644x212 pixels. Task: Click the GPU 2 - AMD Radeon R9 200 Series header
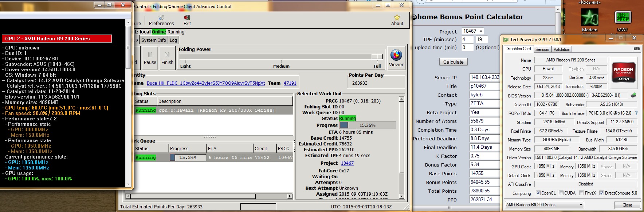point(57,39)
